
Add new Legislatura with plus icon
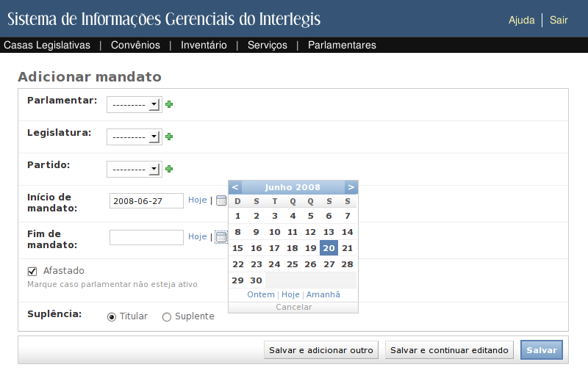[169, 137]
